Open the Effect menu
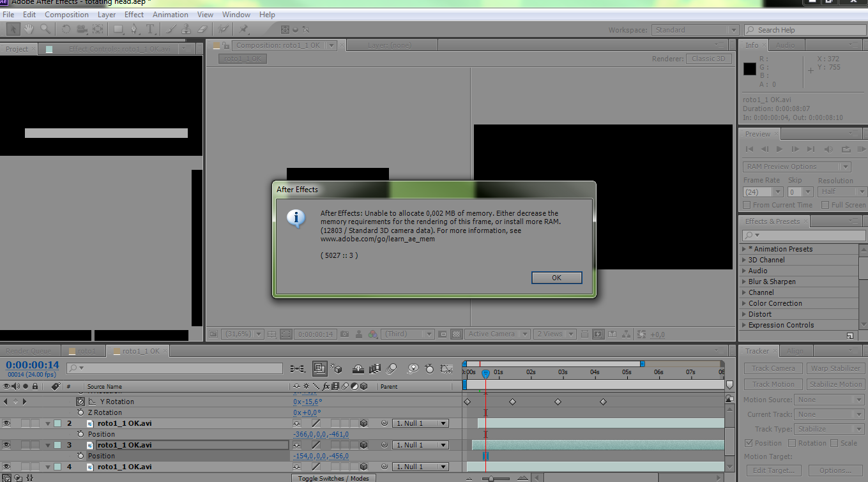This screenshot has height=482, width=868. click(134, 14)
